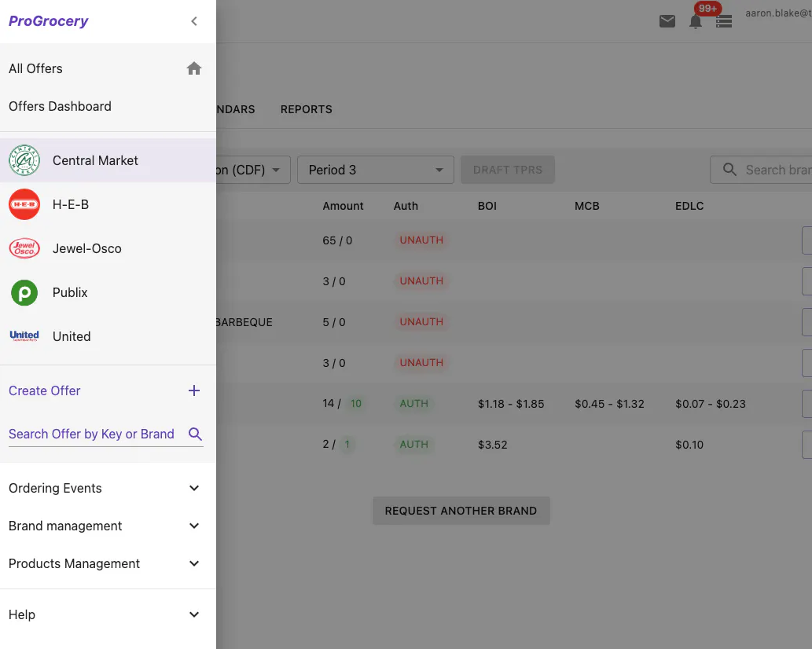Open the notifications bell

696,22
